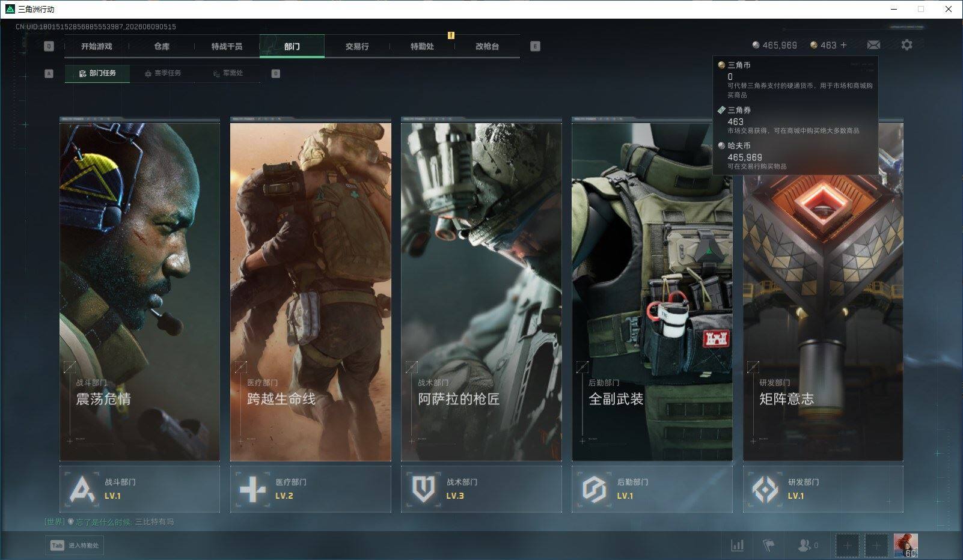Image resolution: width=963 pixels, height=560 pixels.
Task: Click the 哈夫币 coin icon beside 465,969
Action: [x=756, y=45]
